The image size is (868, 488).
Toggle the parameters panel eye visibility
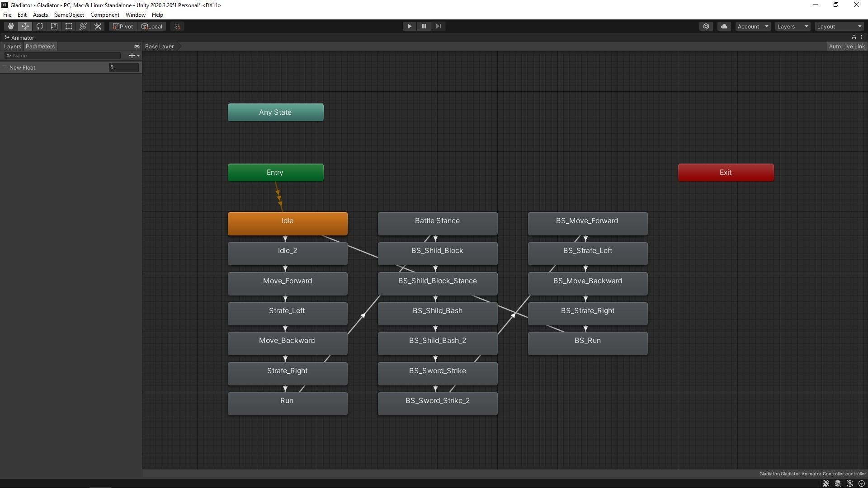137,47
